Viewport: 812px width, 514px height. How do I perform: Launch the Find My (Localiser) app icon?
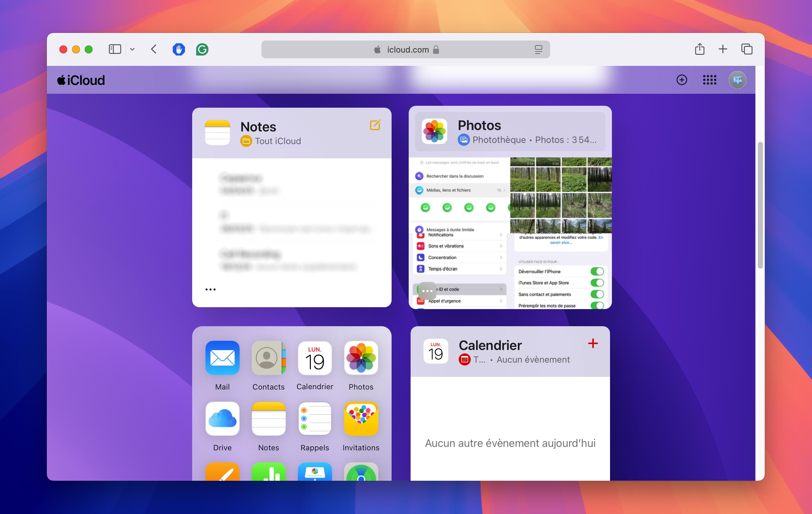(x=361, y=472)
